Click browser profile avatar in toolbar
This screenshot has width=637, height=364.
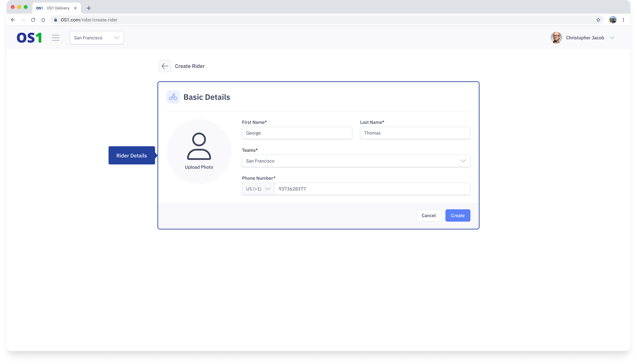tap(613, 20)
